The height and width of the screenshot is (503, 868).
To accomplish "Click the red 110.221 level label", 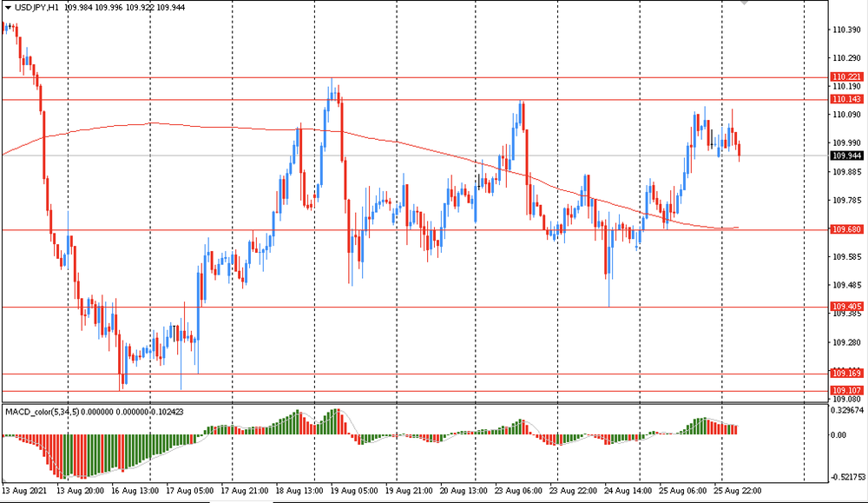I will (x=847, y=77).
